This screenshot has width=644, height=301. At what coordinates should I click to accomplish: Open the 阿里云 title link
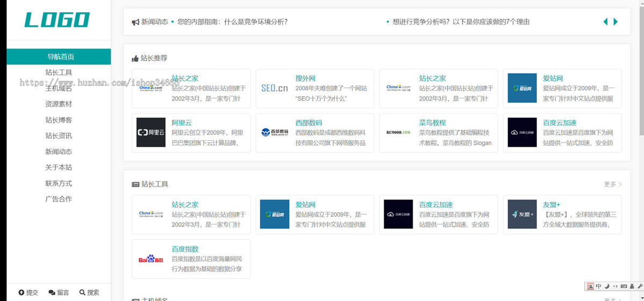pos(182,123)
